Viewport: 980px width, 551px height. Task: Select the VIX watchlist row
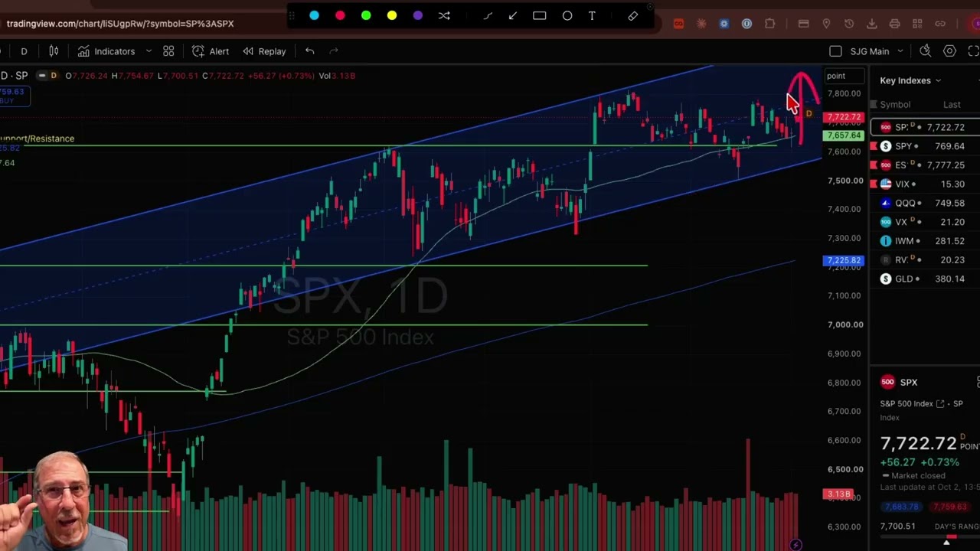[x=925, y=184]
